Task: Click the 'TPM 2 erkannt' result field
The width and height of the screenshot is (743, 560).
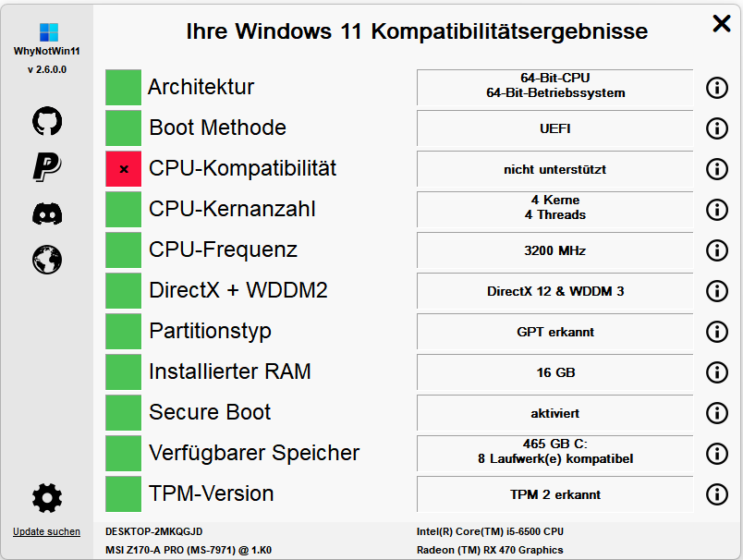Action: tap(554, 494)
